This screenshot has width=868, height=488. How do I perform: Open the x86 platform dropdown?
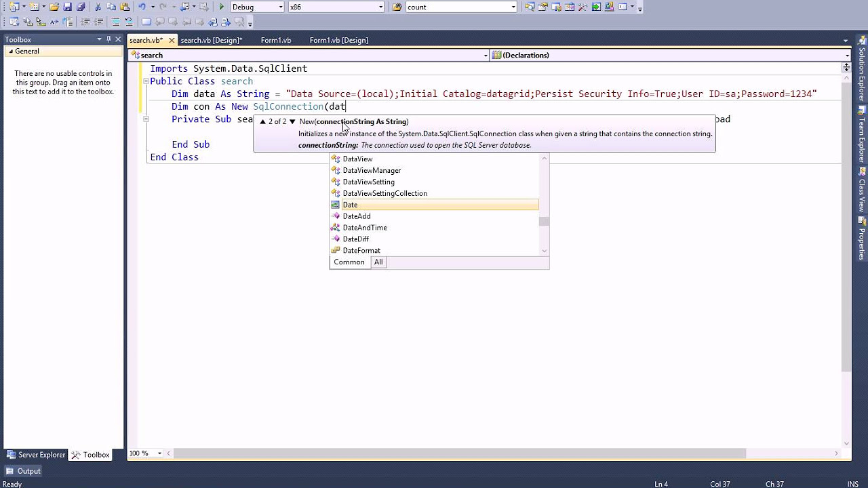380,7
